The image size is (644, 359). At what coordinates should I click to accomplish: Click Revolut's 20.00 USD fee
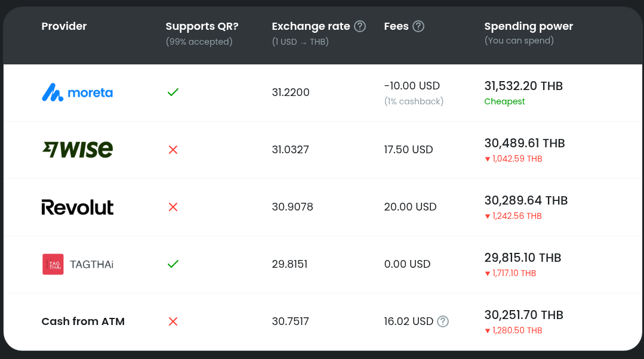[410, 207]
